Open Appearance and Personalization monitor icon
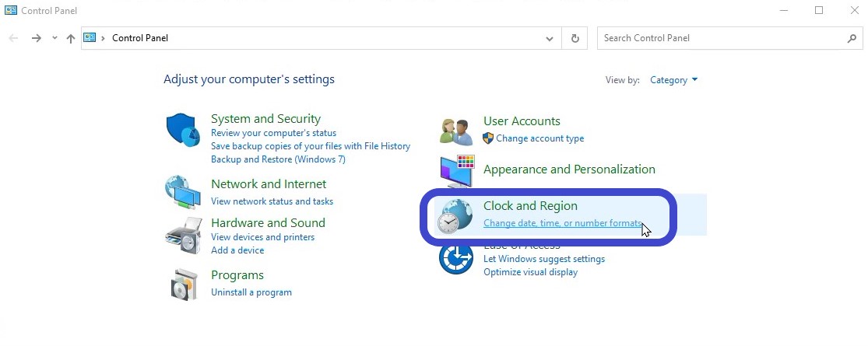This screenshot has width=868, height=346. pos(457,171)
